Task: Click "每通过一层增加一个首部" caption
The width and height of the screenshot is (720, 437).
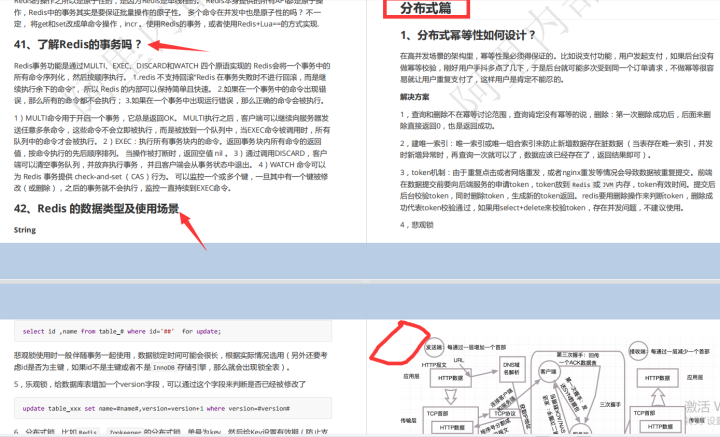Action: pos(476,347)
